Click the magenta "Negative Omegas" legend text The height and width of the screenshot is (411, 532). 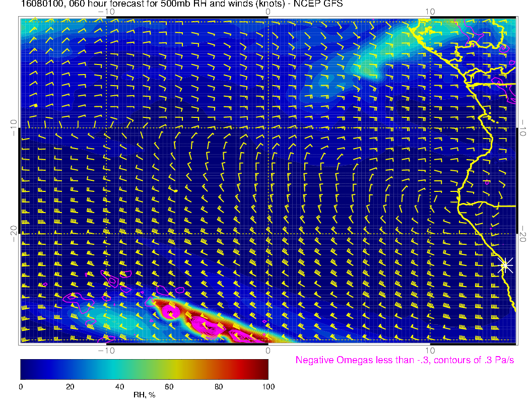[405, 360]
